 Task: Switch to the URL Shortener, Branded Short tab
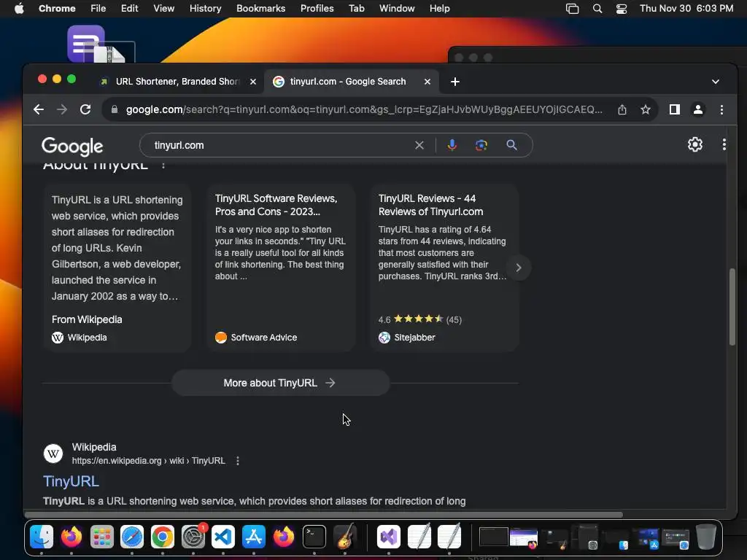tap(178, 82)
